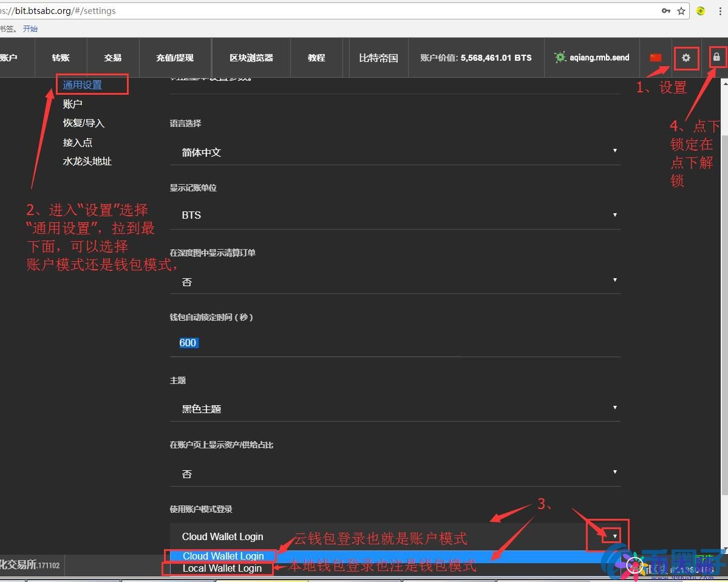This screenshot has width=728, height=582.
Task: Open the 交易 menu item
Action: coord(113,58)
